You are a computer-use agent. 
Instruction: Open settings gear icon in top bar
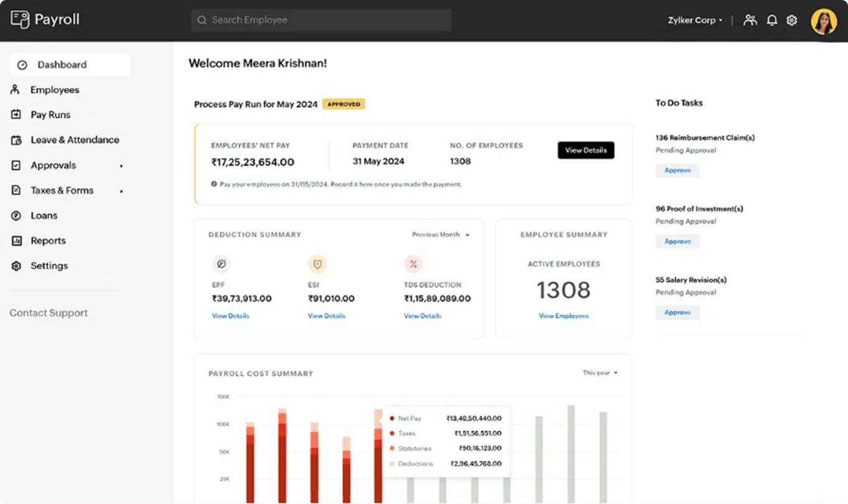click(791, 21)
